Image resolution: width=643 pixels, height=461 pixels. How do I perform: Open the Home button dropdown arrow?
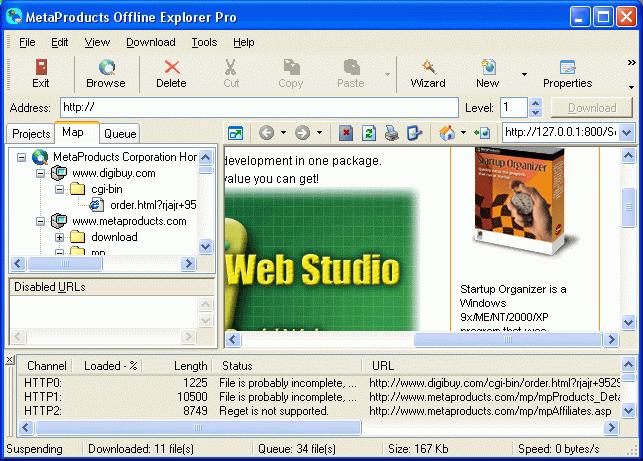coord(463,133)
